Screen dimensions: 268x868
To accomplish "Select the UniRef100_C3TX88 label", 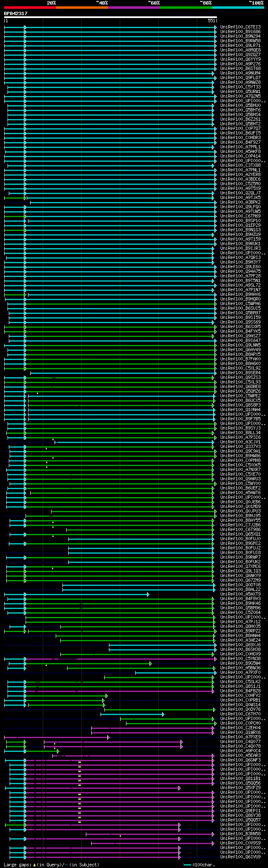I will 240,166.
